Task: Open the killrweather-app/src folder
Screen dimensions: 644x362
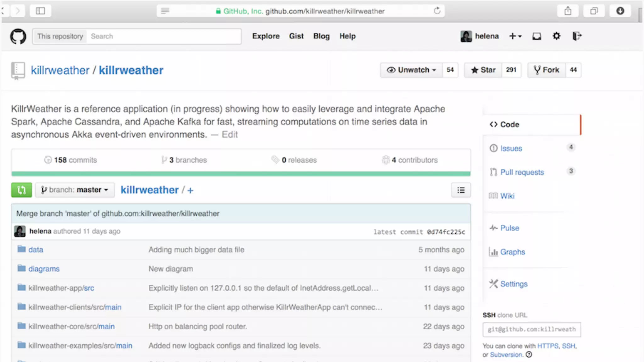Action: coord(61,288)
